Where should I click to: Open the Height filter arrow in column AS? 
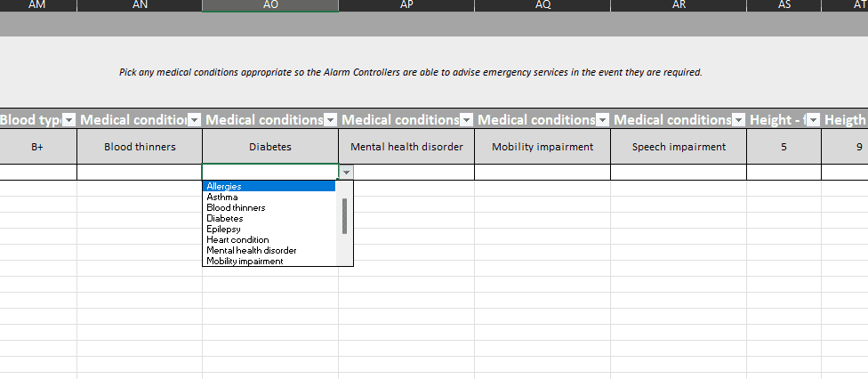(x=813, y=120)
